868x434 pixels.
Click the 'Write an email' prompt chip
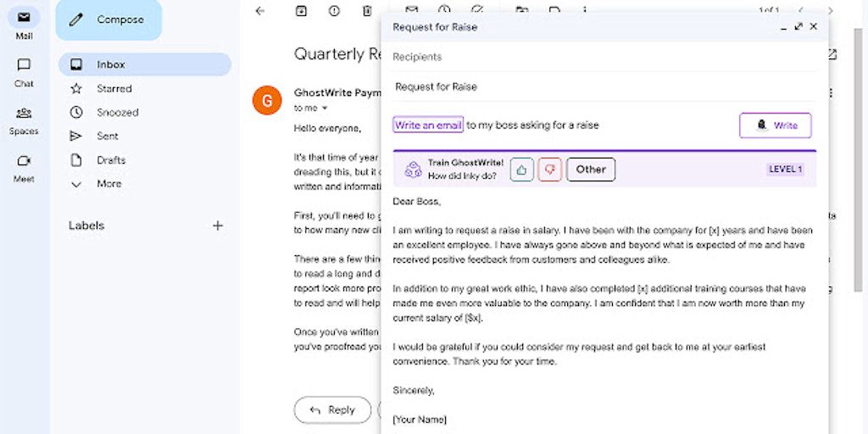click(428, 125)
